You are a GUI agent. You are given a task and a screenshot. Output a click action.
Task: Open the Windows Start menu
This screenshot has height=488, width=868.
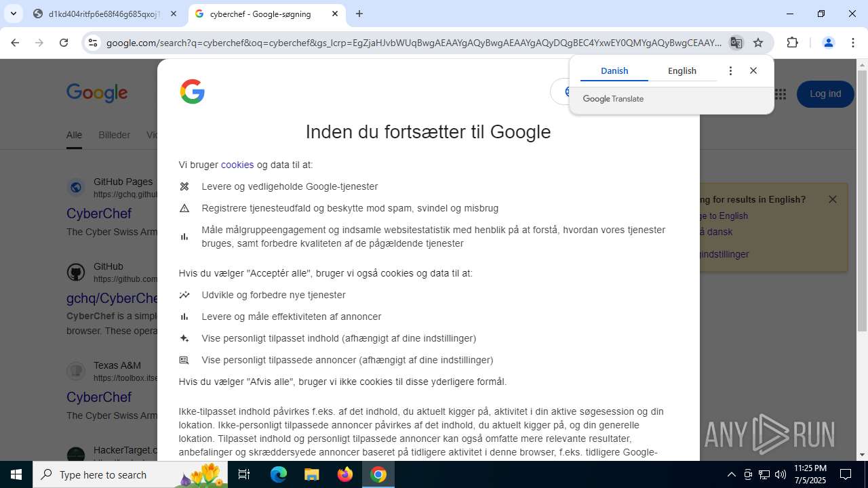[x=16, y=474]
